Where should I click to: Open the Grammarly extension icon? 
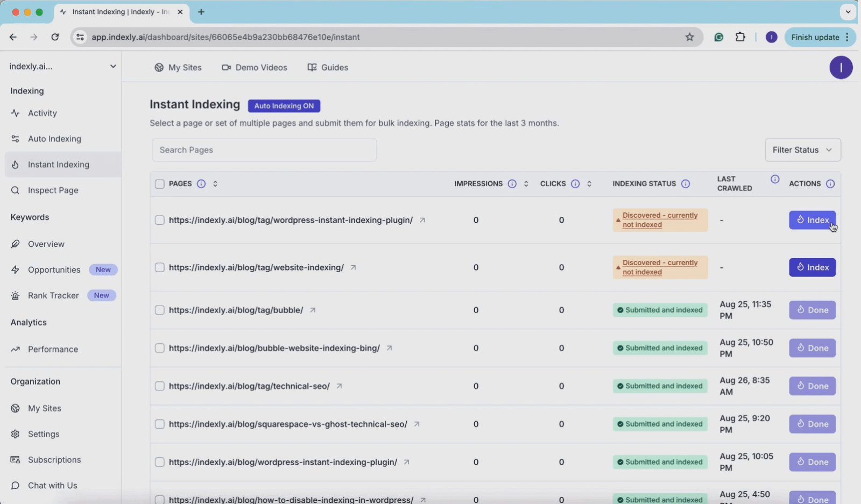pyautogui.click(x=718, y=37)
